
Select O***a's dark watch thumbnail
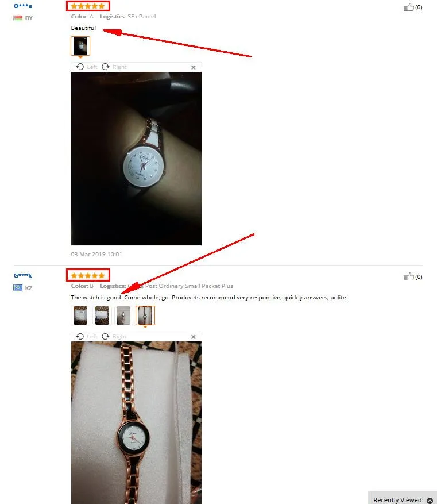click(80, 45)
